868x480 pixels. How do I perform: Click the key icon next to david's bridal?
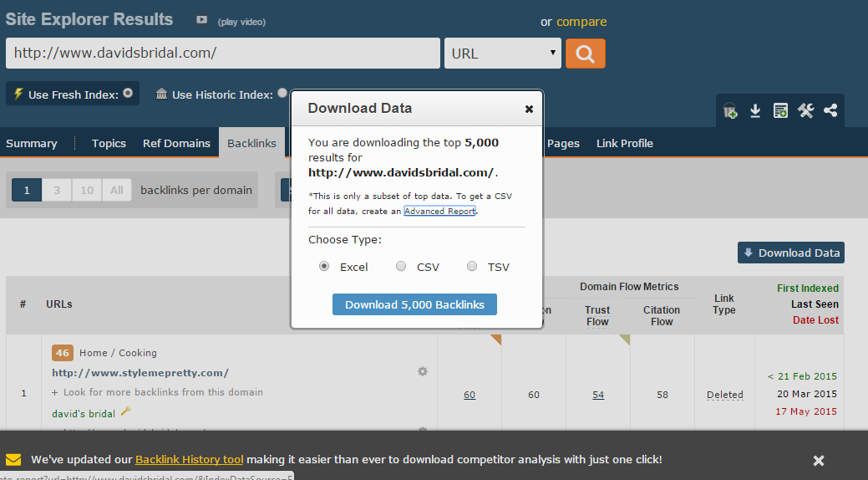click(125, 411)
